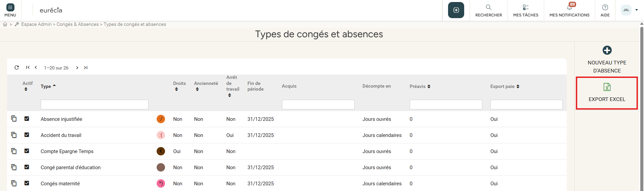Uncheck the Actif box for Accident du travail
Image resolution: width=644 pixels, height=191 pixels.
27,135
